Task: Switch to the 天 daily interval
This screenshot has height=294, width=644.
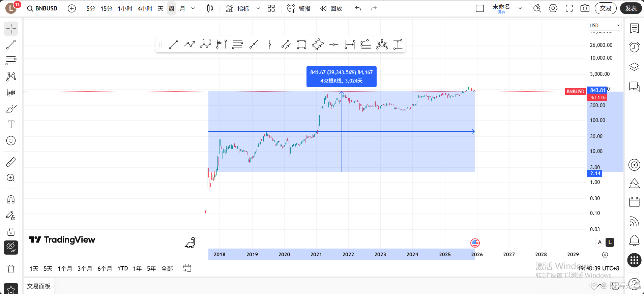Action: click(x=160, y=8)
